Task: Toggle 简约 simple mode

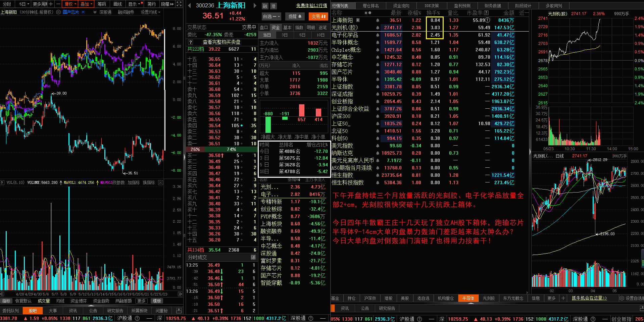Action: tap(151, 4)
